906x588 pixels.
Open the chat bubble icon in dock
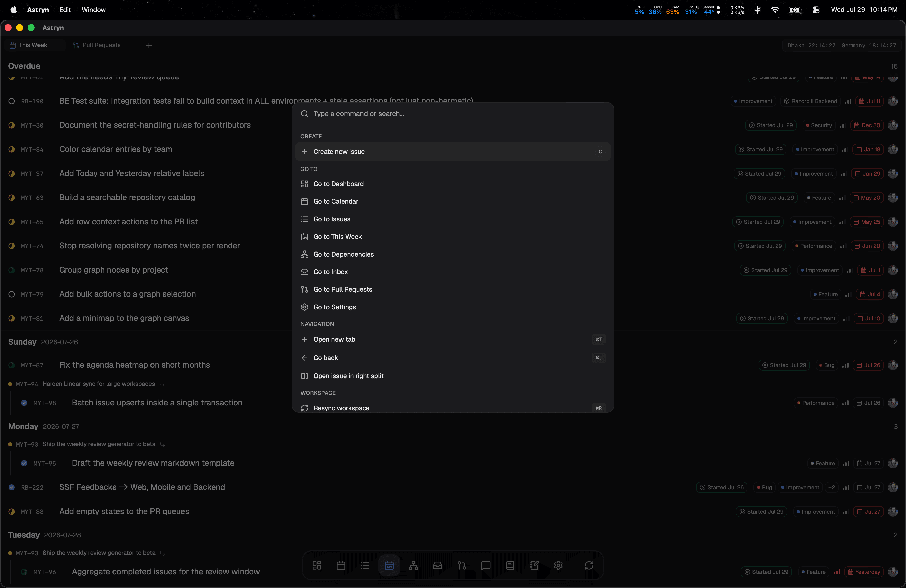tap(486, 566)
